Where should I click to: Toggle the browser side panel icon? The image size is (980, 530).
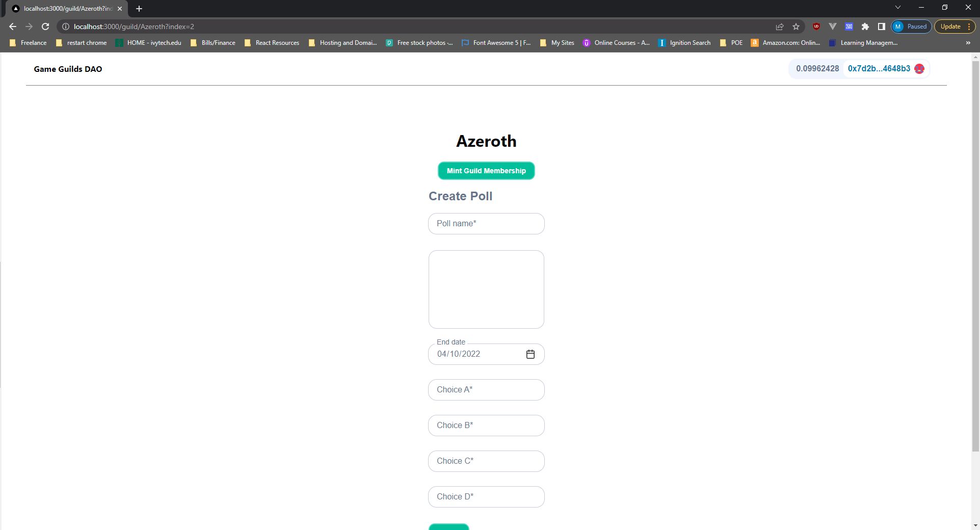click(882, 26)
